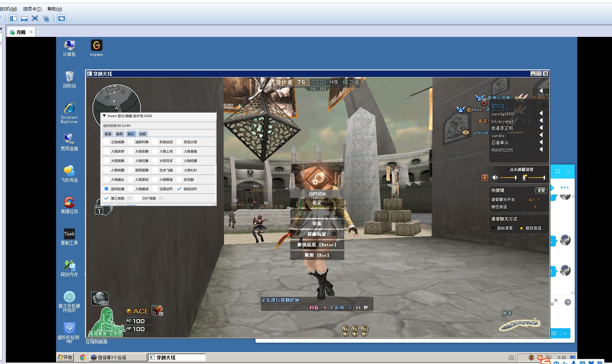Image resolution: width=612 pixels, height=364 pixels.
Task: Open the 首次开机硬件修改 desktop icon
Action: (69, 302)
